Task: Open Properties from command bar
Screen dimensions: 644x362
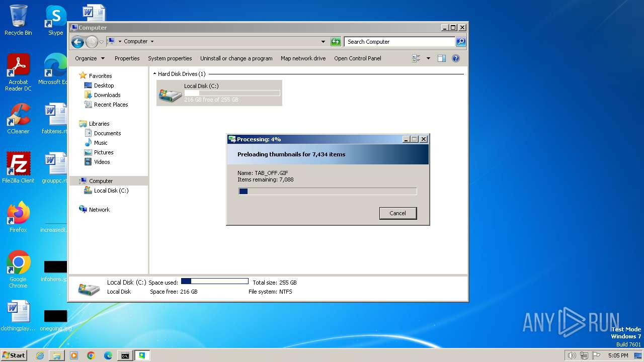Action: (127, 58)
